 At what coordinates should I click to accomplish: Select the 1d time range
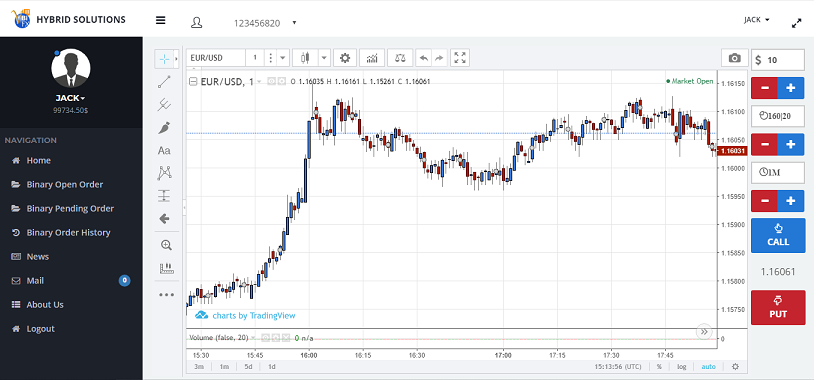pyautogui.click(x=272, y=366)
